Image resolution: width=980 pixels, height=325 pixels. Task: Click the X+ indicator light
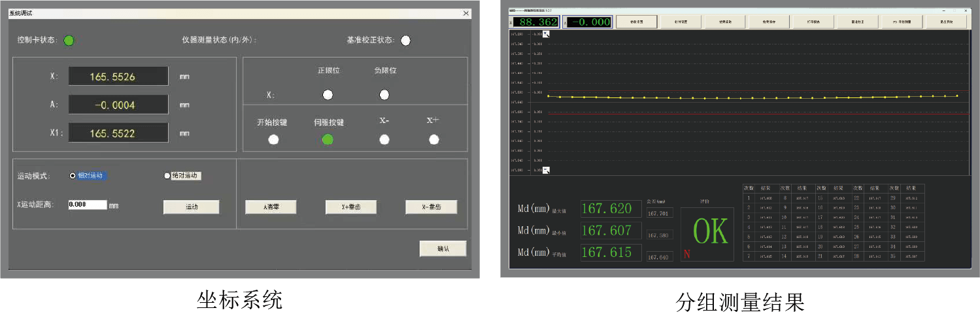pos(434,139)
